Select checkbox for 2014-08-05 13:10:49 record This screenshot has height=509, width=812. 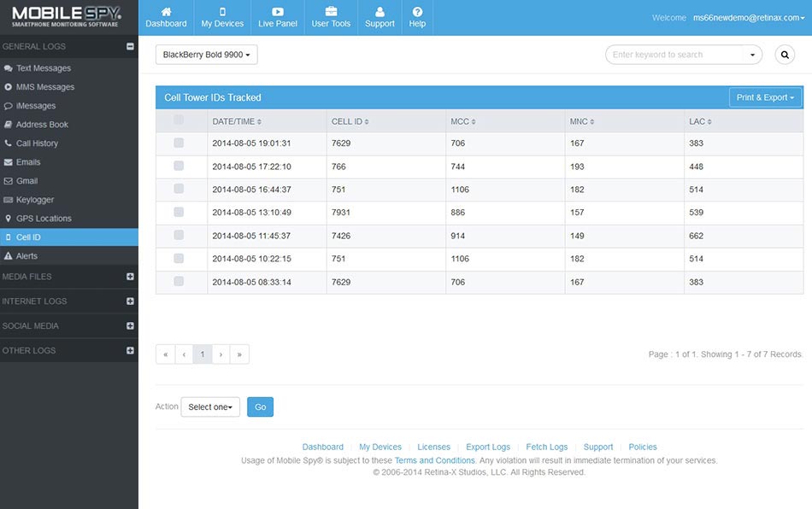pyautogui.click(x=179, y=212)
